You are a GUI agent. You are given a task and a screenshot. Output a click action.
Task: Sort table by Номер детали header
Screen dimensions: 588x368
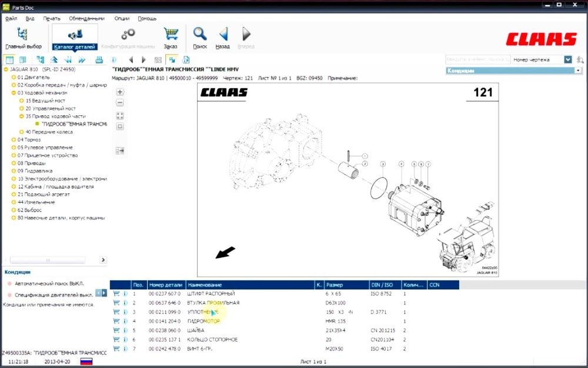(x=166, y=285)
